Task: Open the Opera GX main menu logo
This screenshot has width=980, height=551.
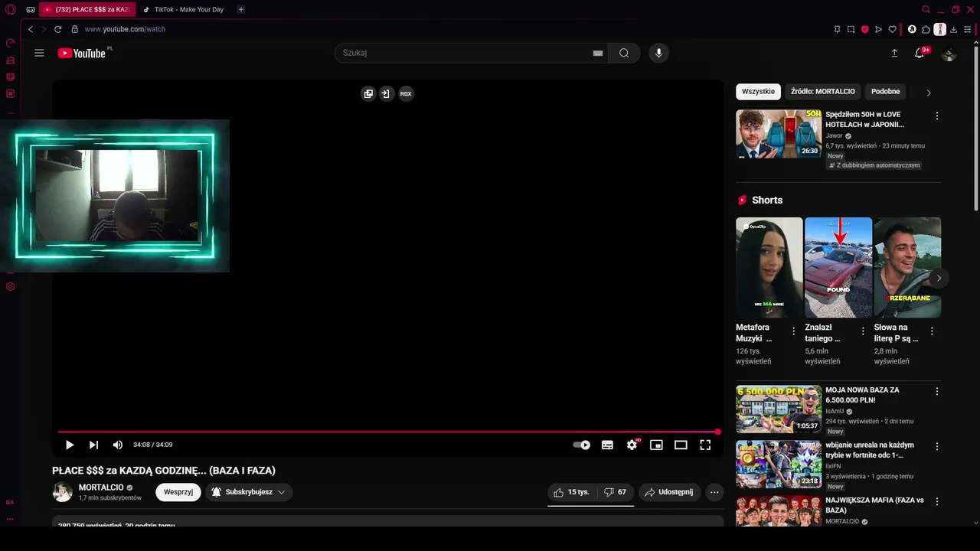Action: coord(11,10)
